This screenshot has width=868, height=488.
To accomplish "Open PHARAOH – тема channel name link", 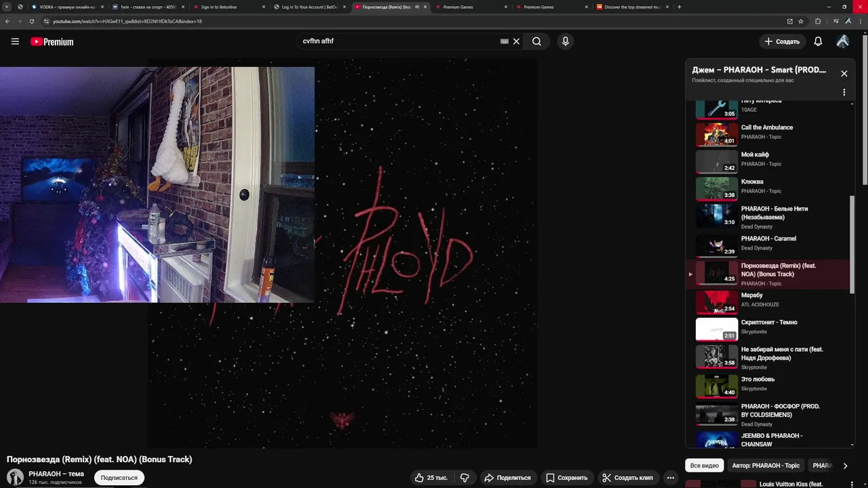I will [56, 474].
